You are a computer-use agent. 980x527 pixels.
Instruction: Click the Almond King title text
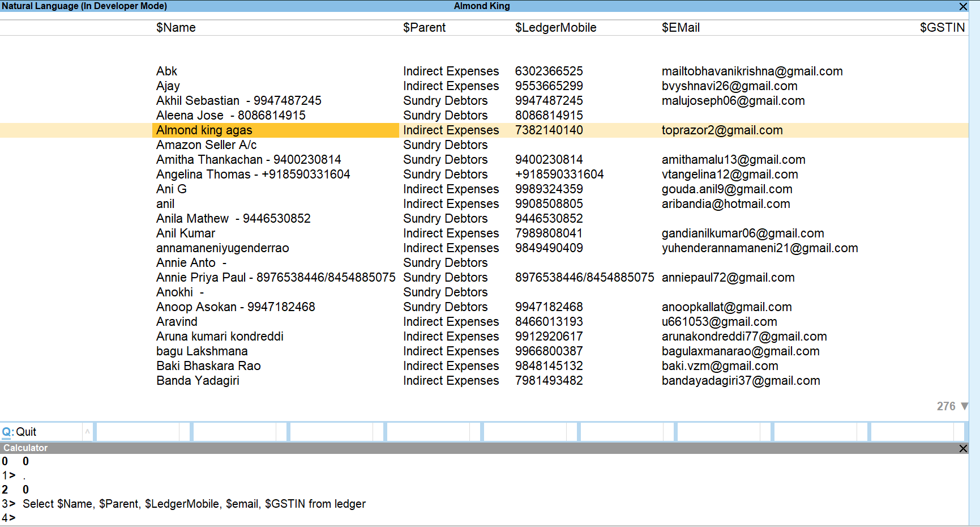click(482, 6)
